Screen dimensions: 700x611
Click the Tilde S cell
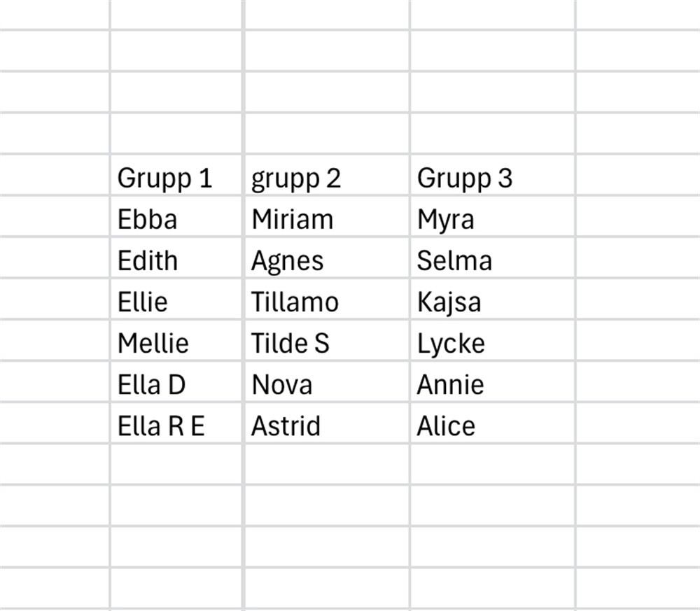pyautogui.click(x=290, y=344)
